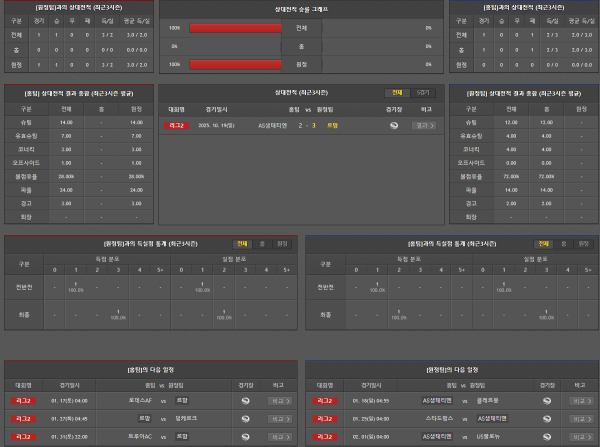Click AS생테티엔 team name in head-to-head row
Viewport: 600px width, 447px height.
[273, 125]
